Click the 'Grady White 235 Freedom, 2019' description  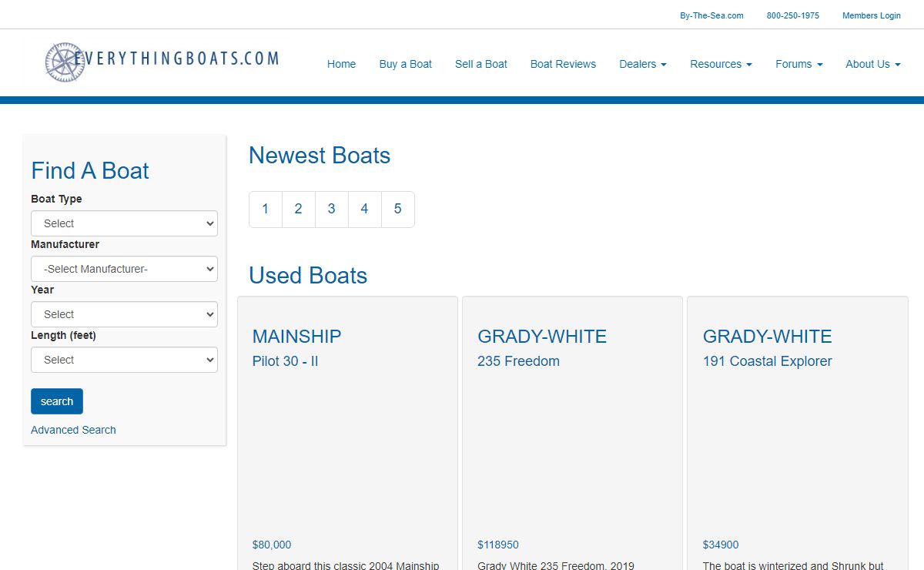[x=556, y=565]
